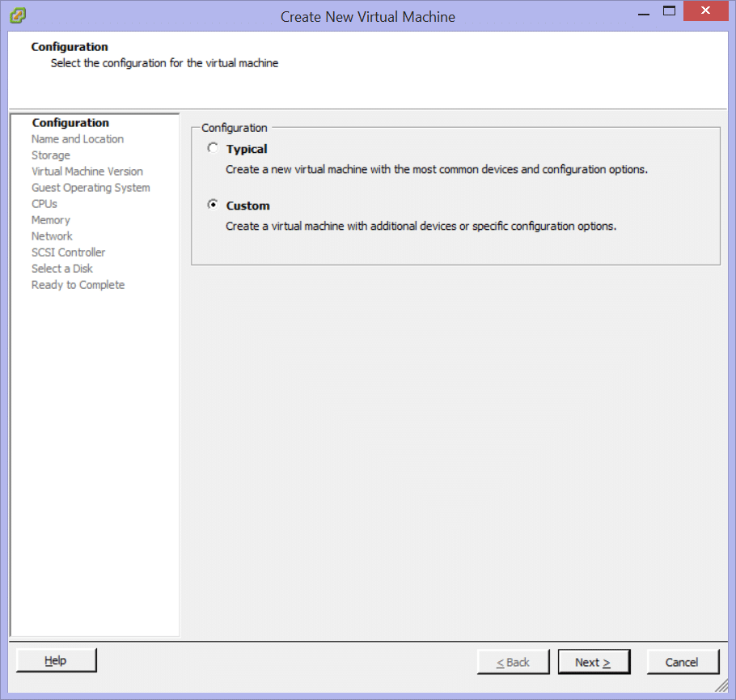Maximize the Create New Virtual Machine window

click(x=669, y=11)
